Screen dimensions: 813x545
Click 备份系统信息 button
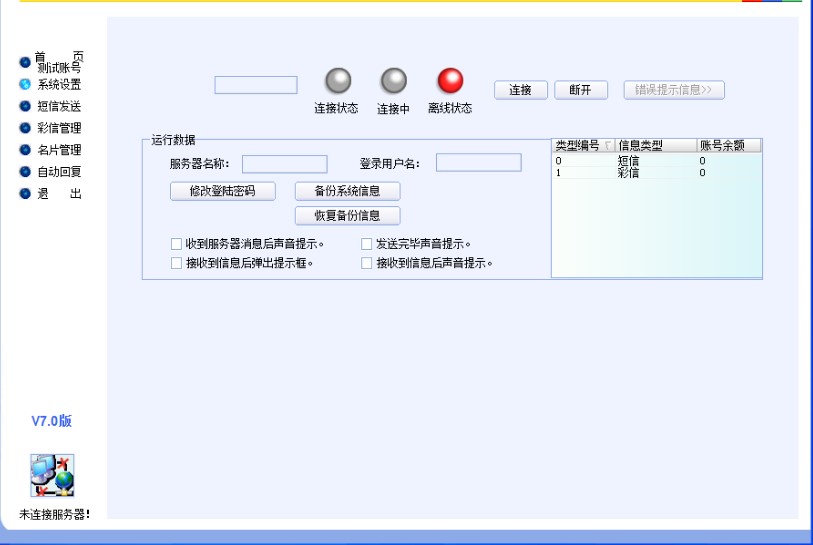point(347,191)
